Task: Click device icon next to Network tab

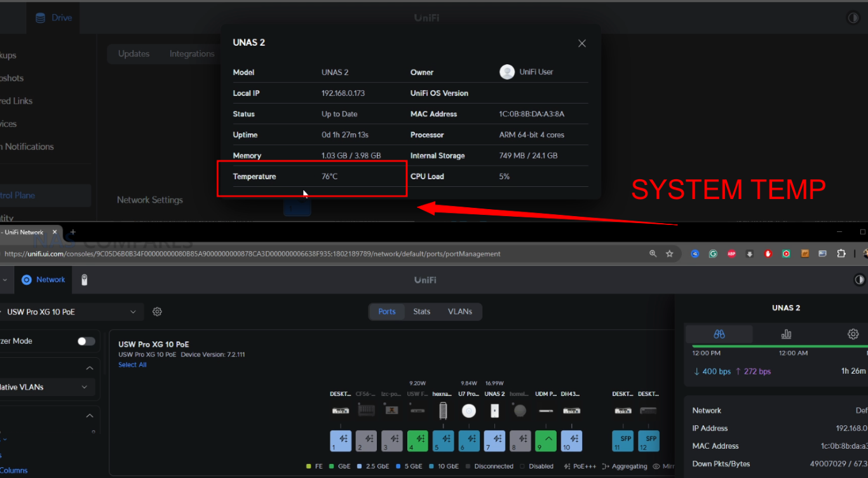Action: pyautogui.click(x=85, y=280)
